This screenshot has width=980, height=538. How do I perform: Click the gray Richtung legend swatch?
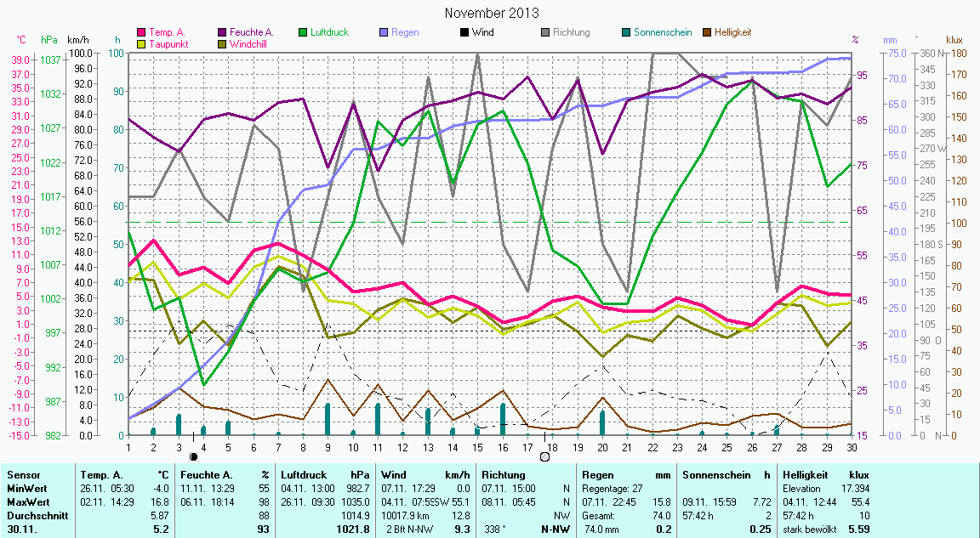tap(544, 32)
